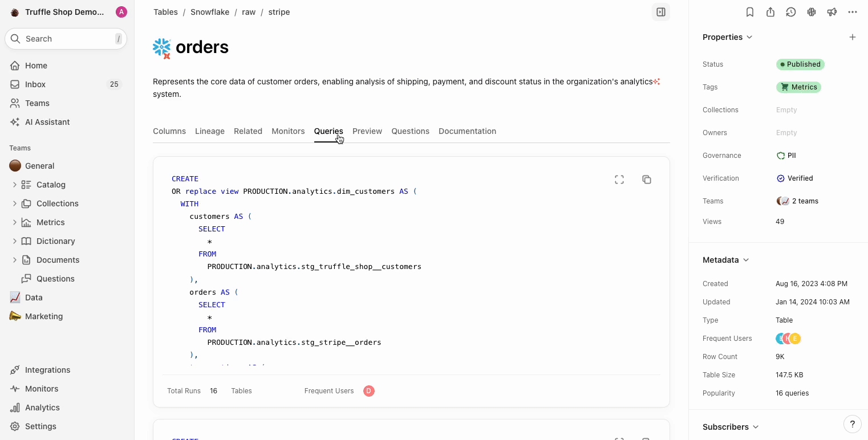Click the green Metrics tag
The height and width of the screenshot is (440, 868).
[x=798, y=87]
